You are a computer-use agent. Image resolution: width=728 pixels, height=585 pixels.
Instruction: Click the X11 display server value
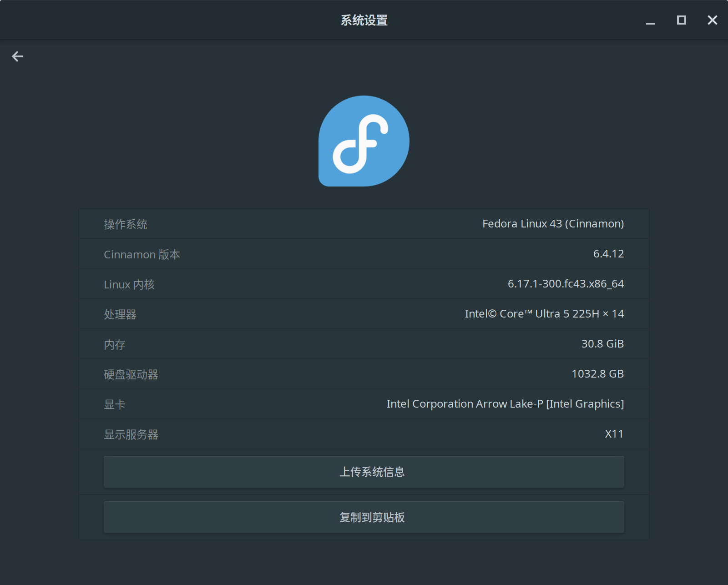(614, 434)
